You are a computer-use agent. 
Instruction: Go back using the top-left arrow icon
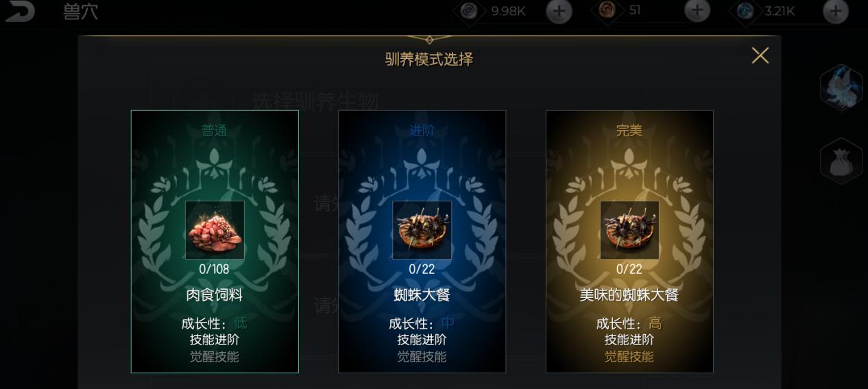(x=20, y=12)
